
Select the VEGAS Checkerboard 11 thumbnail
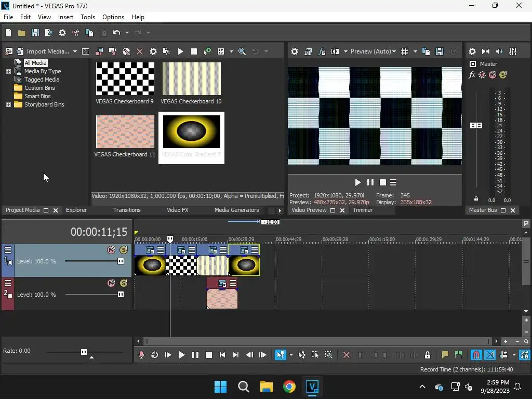125,131
